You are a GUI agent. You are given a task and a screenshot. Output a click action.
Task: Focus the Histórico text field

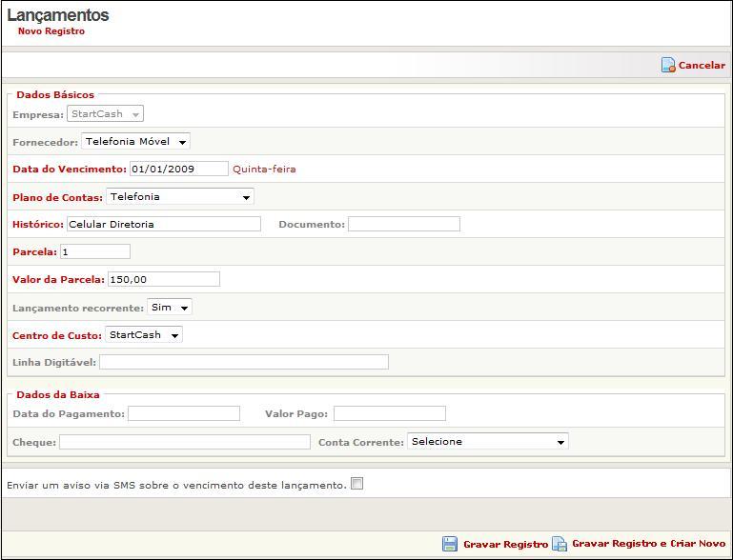[163, 225]
